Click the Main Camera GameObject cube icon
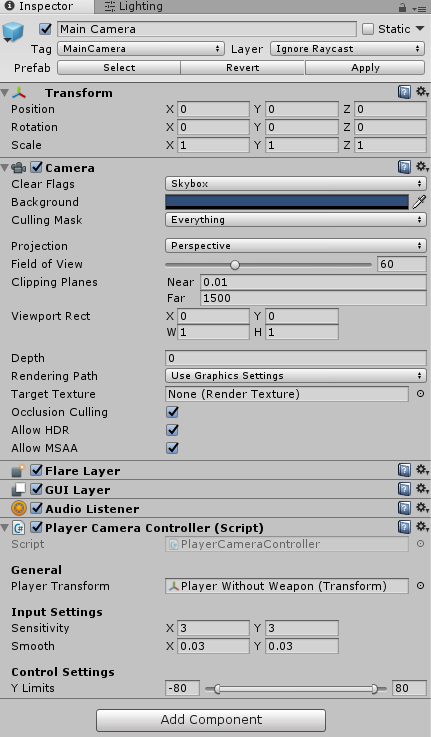This screenshot has width=431, height=737. coord(13,31)
